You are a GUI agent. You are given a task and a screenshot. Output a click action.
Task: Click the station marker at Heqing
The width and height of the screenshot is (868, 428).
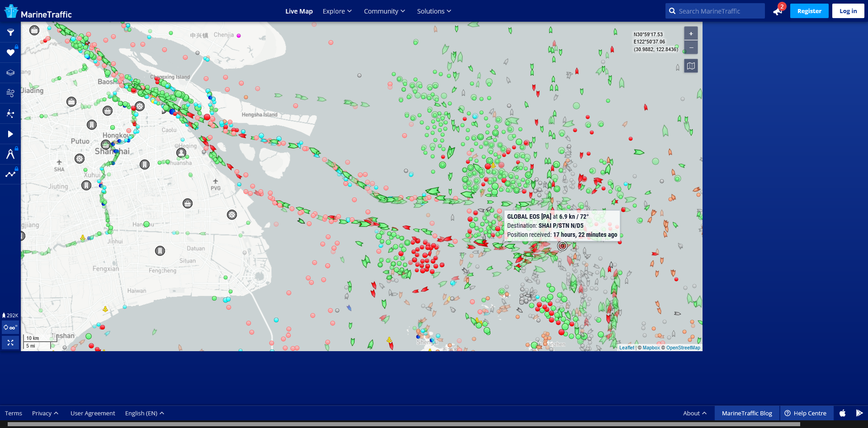pos(181,153)
